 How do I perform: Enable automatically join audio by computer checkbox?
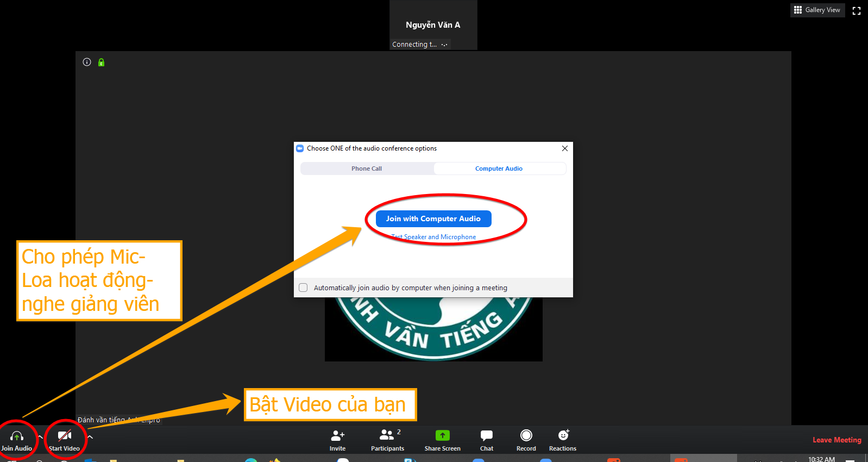tap(304, 288)
